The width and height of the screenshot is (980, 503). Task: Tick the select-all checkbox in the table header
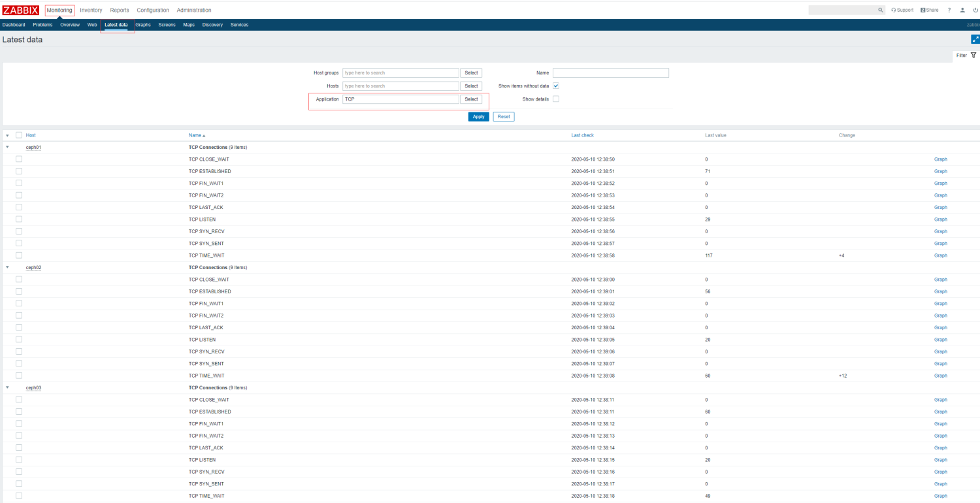(19, 135)
